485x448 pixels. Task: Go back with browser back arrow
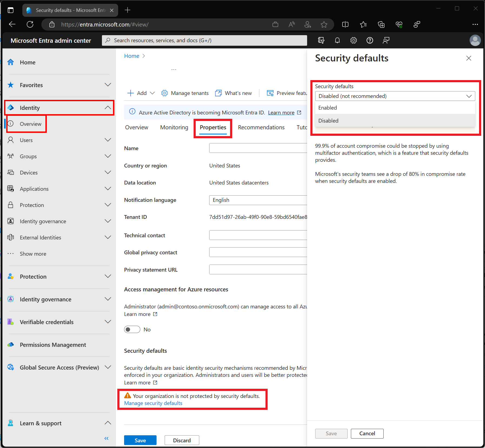[12, 24]
